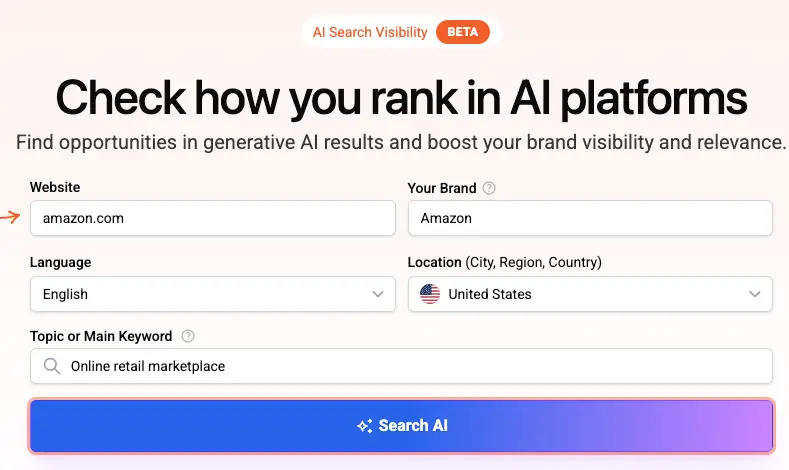Click the Online retail marketplace keyword text
Viewport: 789px width, 470px height.
[148, 366]
